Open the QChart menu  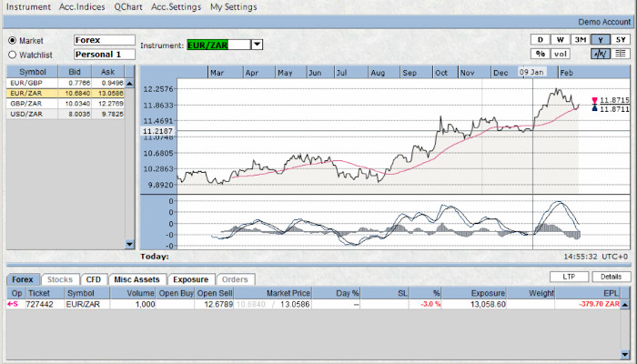(127, 6)
